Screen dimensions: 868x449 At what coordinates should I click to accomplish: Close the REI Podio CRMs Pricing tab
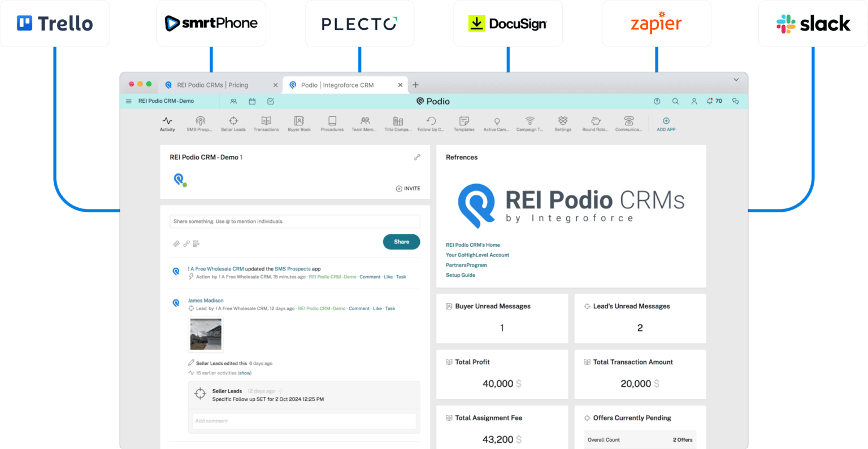275,85
